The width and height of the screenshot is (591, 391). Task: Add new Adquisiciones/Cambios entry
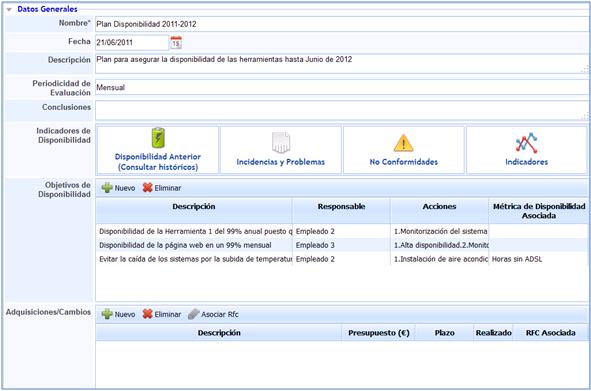click(x=118, y=314)
